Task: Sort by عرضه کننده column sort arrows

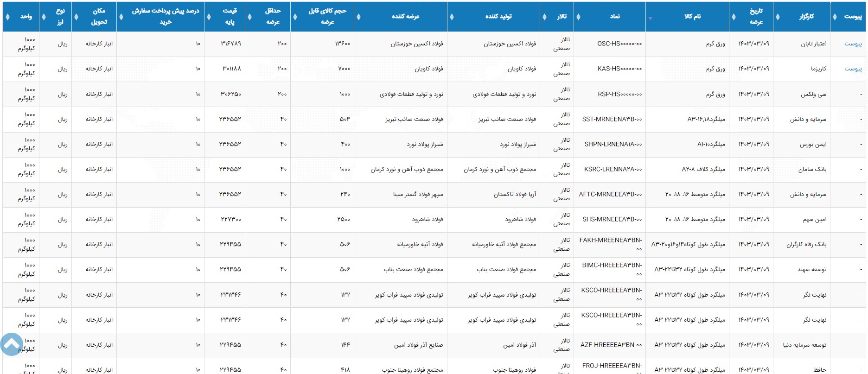Action: [358, 17]
